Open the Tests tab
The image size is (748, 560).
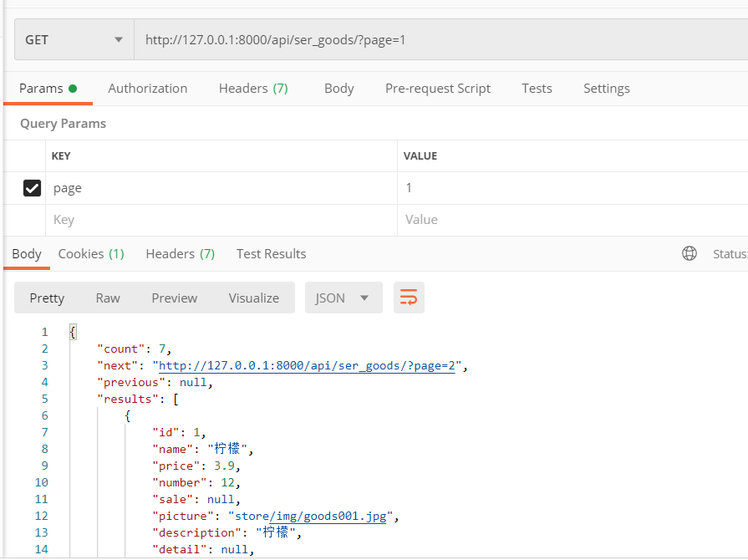[x=537, y=89]
